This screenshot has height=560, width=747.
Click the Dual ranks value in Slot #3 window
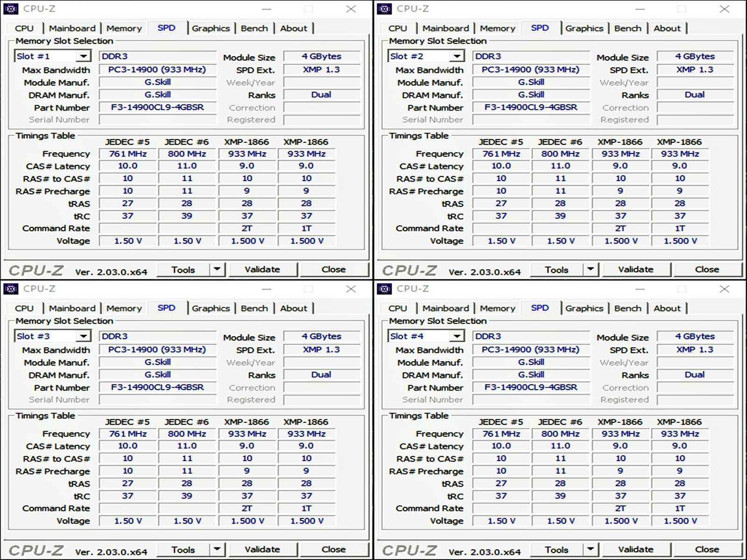point(322,374)
